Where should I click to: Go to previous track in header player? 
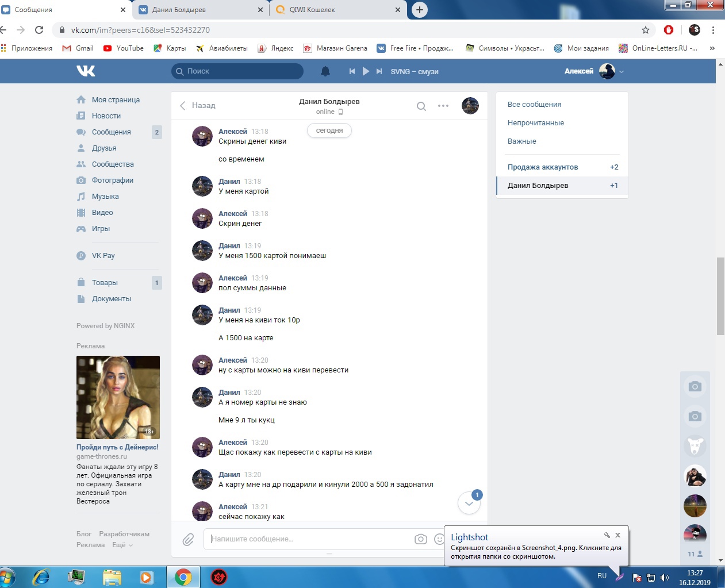point(352,71)
